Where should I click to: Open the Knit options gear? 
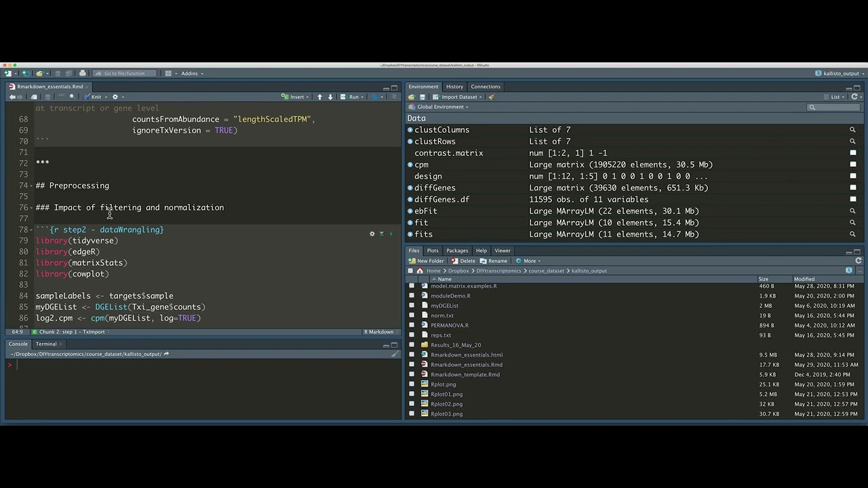[115, 97]
